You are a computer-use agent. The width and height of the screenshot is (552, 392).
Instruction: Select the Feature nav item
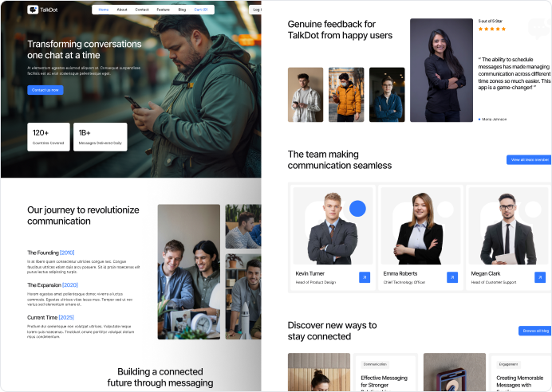tap(163, 10)
